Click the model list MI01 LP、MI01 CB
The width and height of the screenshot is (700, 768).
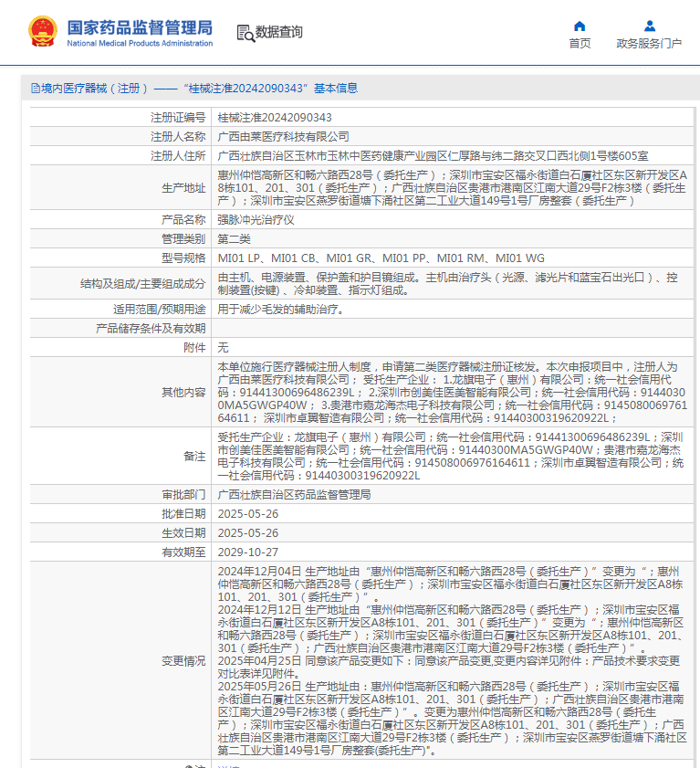pyautogui.click(x=381, y=258)
